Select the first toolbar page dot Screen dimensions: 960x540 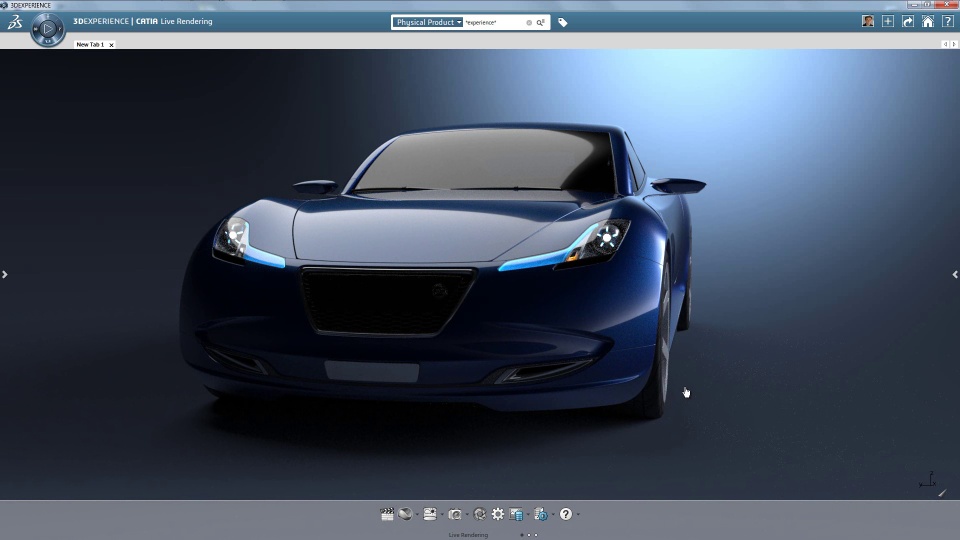(x=522, y=535)
